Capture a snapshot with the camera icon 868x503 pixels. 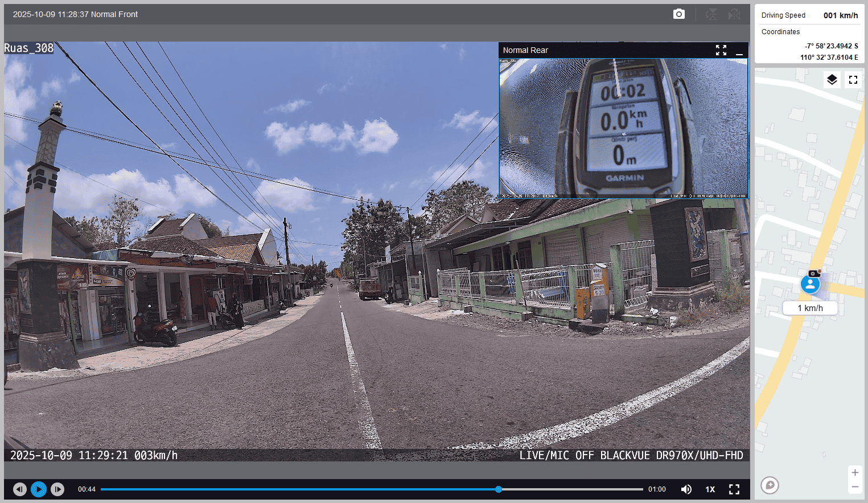[678, 14]
